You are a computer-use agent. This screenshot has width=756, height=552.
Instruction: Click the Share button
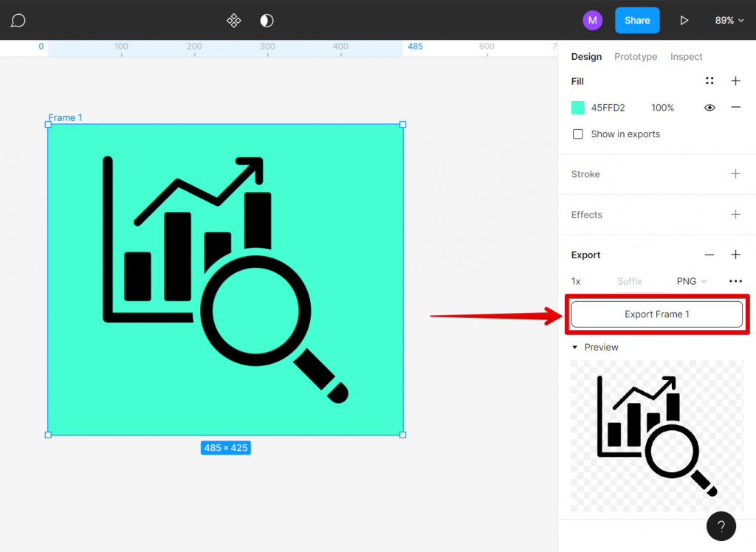[x=636, y=20]
